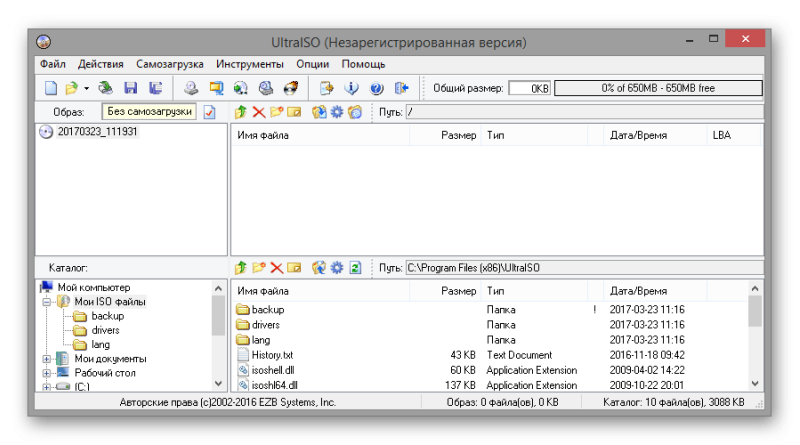The image size is (800, 445).
Task: Click Rename icon in Каталог toolbar
Action: 294,267
